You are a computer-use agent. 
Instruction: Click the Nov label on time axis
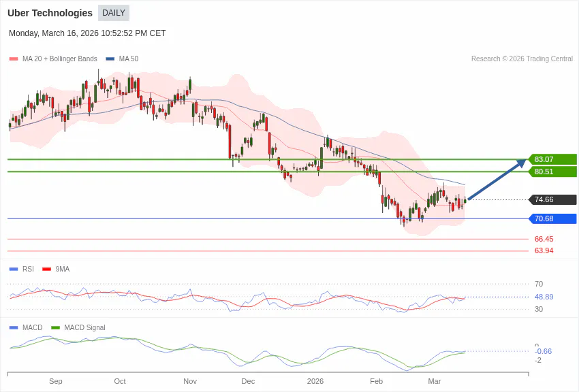pyautogui.click(x=190, y=381)
